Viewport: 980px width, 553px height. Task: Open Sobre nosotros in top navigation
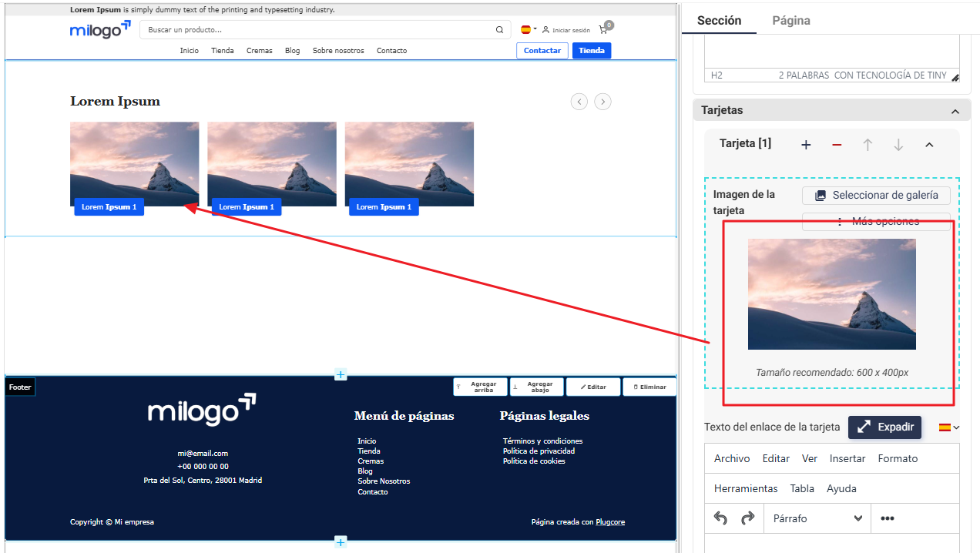click(338, 51)
